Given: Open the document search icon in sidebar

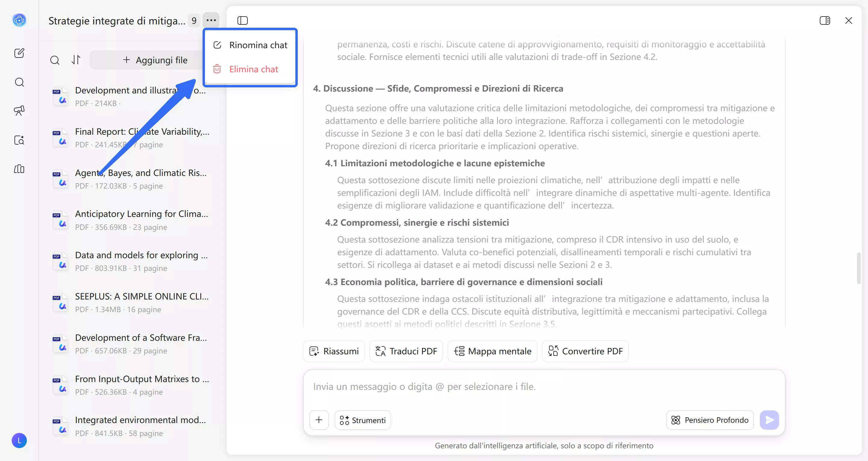Looking at the screenshot, I should [19, 140].
